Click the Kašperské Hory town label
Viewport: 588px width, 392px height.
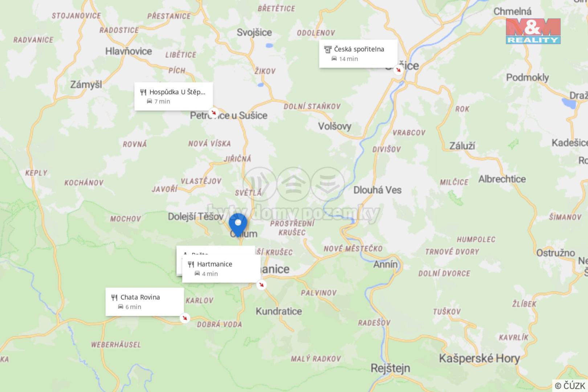[479, 359]
